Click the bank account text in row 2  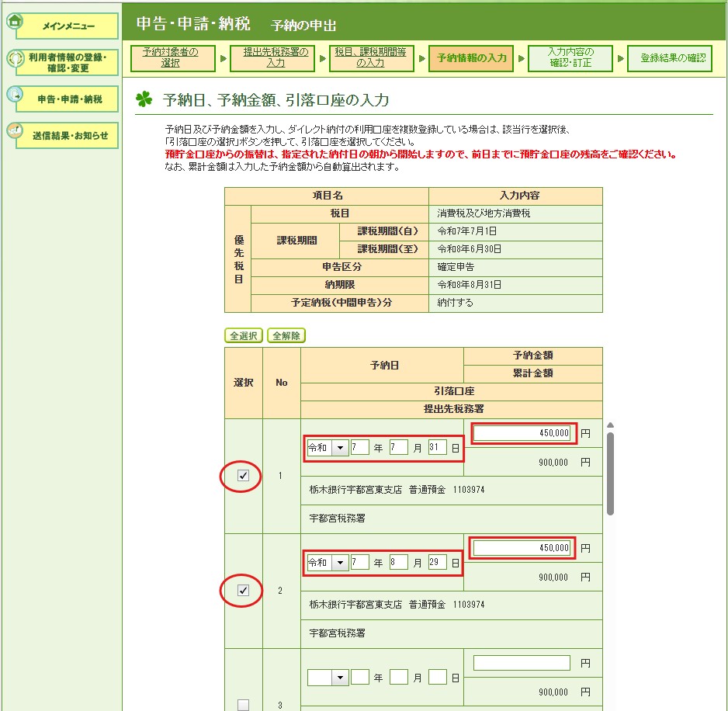tap(397, 604)
